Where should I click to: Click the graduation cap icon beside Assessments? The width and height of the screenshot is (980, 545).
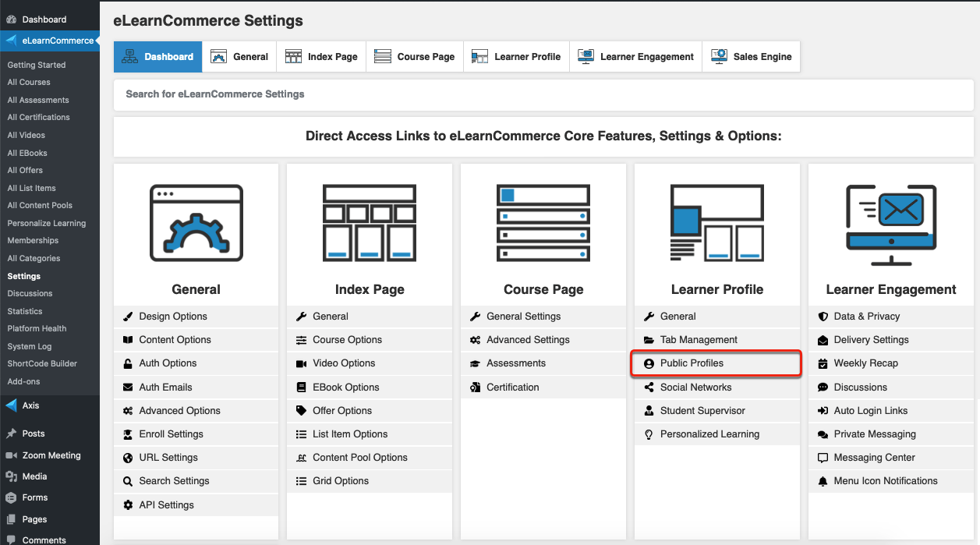pos(476,363)
